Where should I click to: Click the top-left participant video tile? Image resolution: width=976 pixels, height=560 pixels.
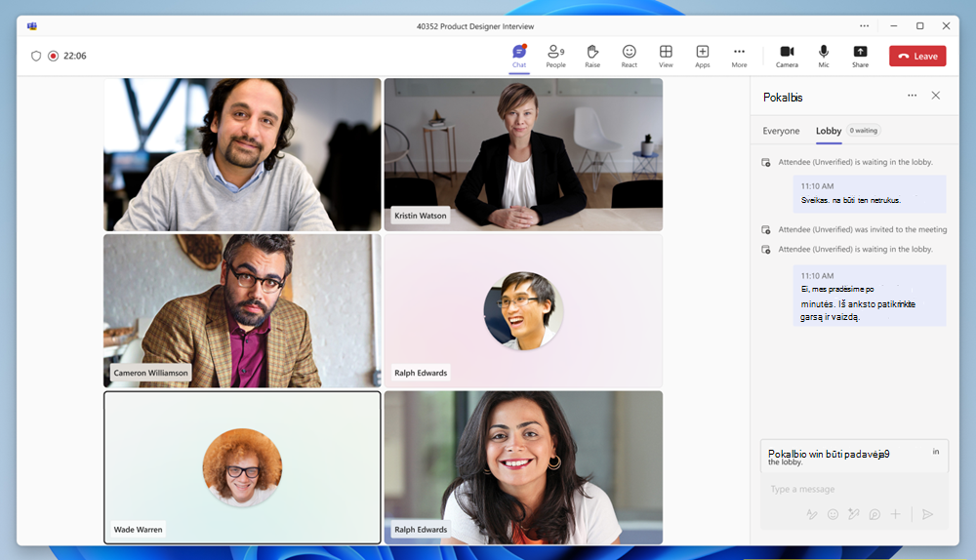click(242, 154)
